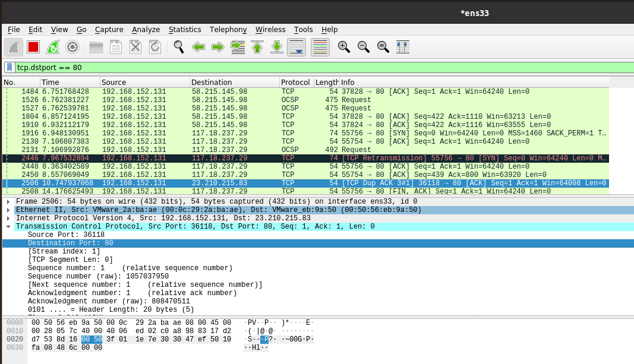This screenshot has width=634, height=364.
Task: Open the Statistics menu
Action: [x=184, y=30]
